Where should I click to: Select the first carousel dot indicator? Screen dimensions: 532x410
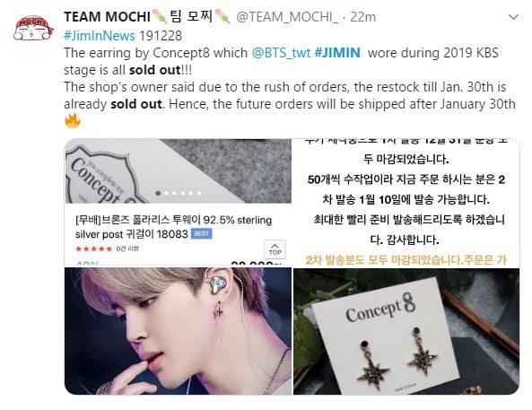click(158, 193)
